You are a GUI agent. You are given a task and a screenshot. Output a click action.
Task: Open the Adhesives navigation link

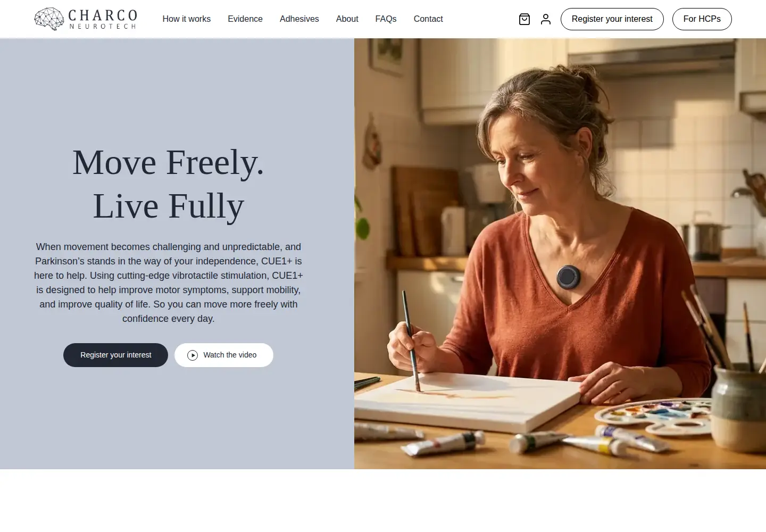point(299,19)
